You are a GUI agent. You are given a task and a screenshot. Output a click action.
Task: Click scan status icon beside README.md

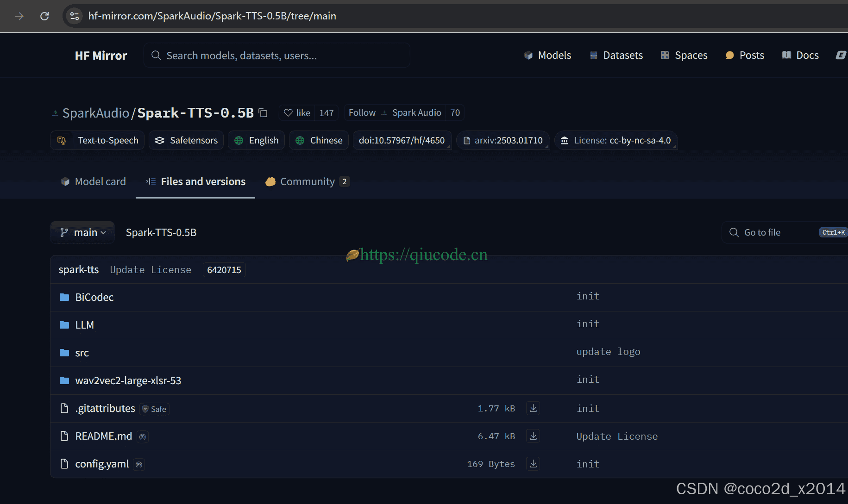pos(143,436)
